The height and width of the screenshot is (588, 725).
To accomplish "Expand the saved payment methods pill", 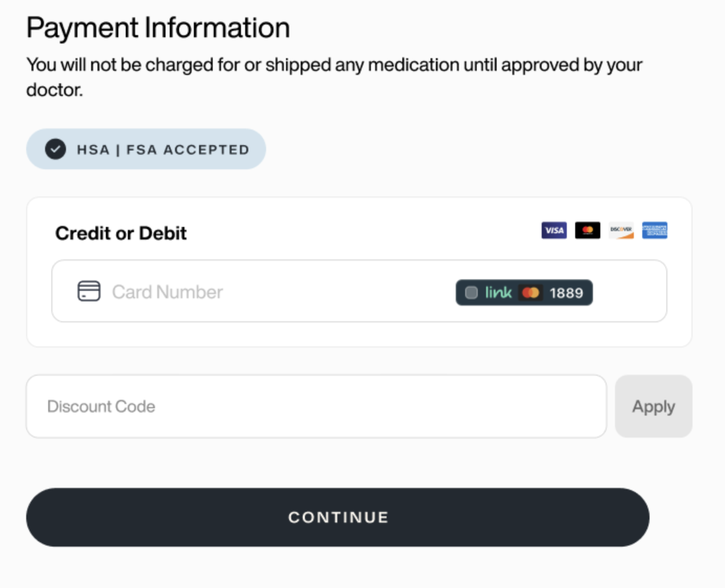I will coord(524,292).
